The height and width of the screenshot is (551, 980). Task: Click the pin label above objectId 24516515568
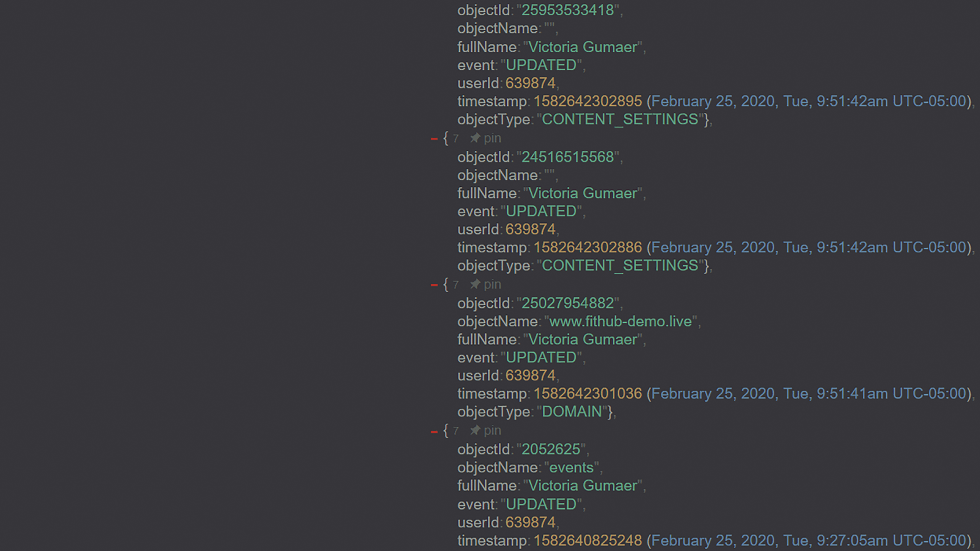492,138
